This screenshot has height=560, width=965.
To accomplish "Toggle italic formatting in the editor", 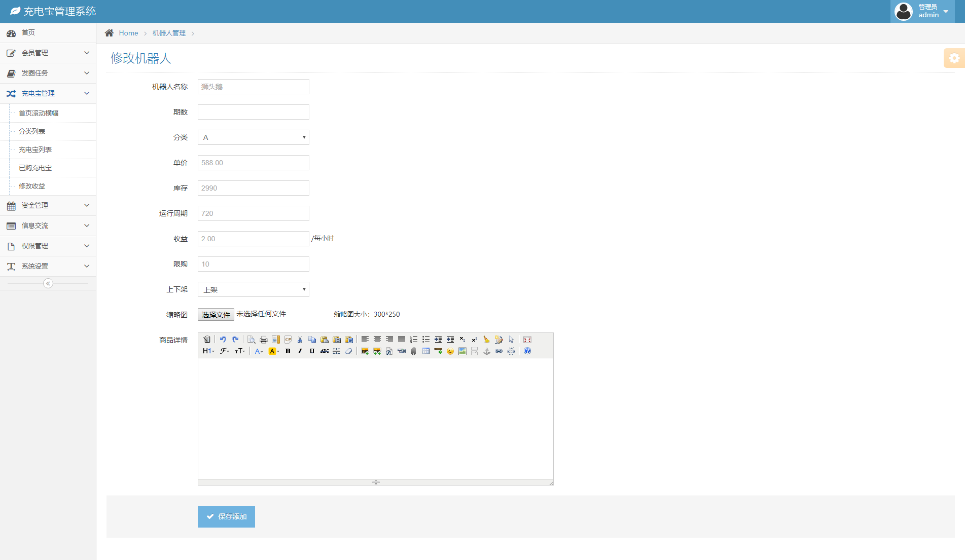I will (300, 351).
